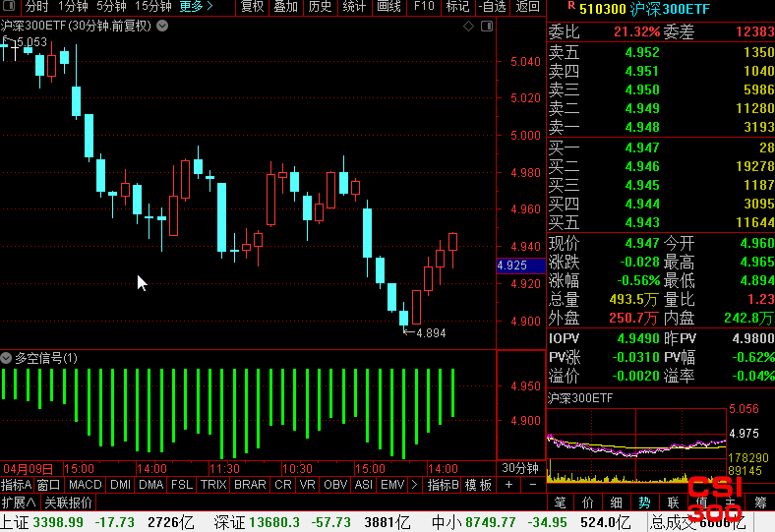Switch to the VR indicator

[308, 485]
